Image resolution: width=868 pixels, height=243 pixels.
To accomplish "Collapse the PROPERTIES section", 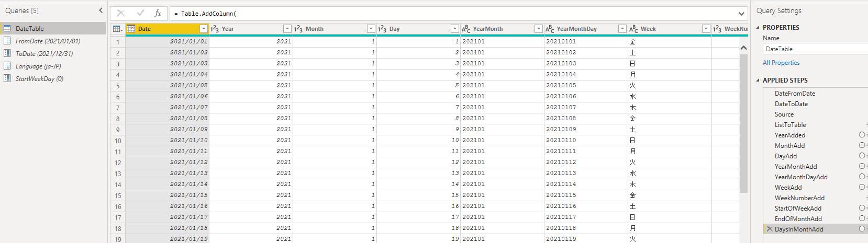I will [758, 27].
